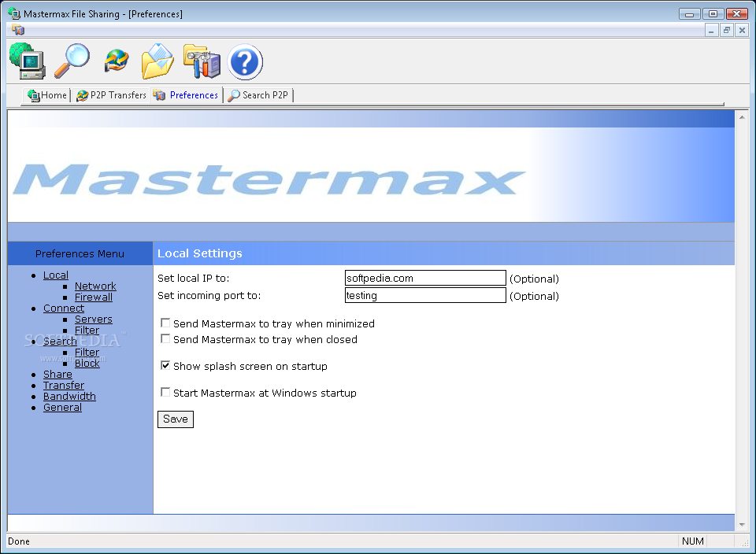Click the Done status bar text
756x554 pixels.
[x=19, y=541]
